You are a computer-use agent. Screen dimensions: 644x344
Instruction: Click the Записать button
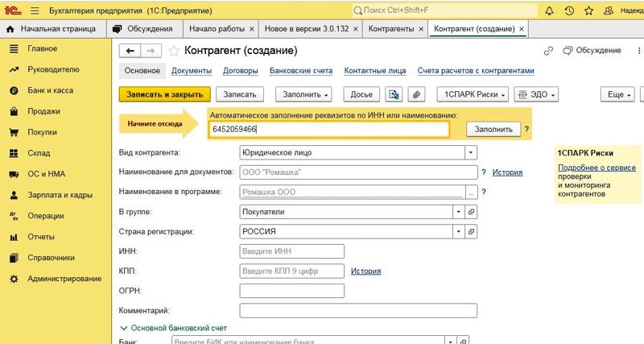(x=240, y=94)
